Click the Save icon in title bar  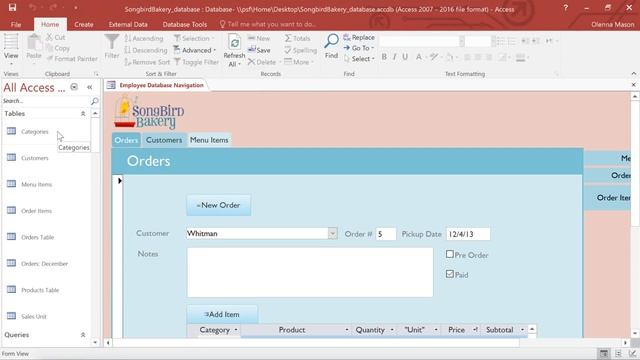12,7
